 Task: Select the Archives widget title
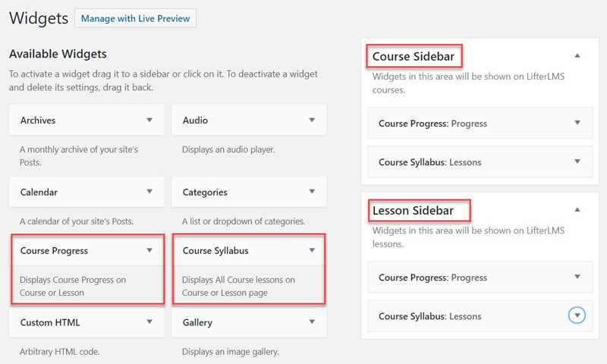(38, 120)
